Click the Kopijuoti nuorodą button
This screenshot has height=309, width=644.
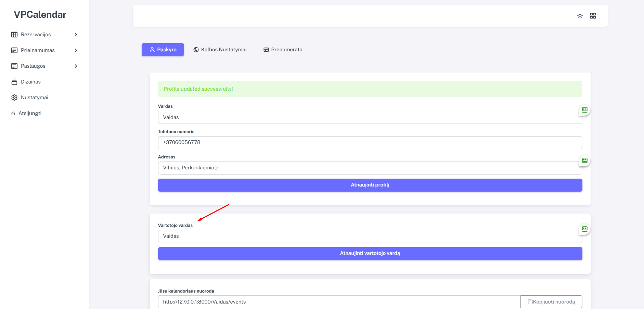click(551, 302)
